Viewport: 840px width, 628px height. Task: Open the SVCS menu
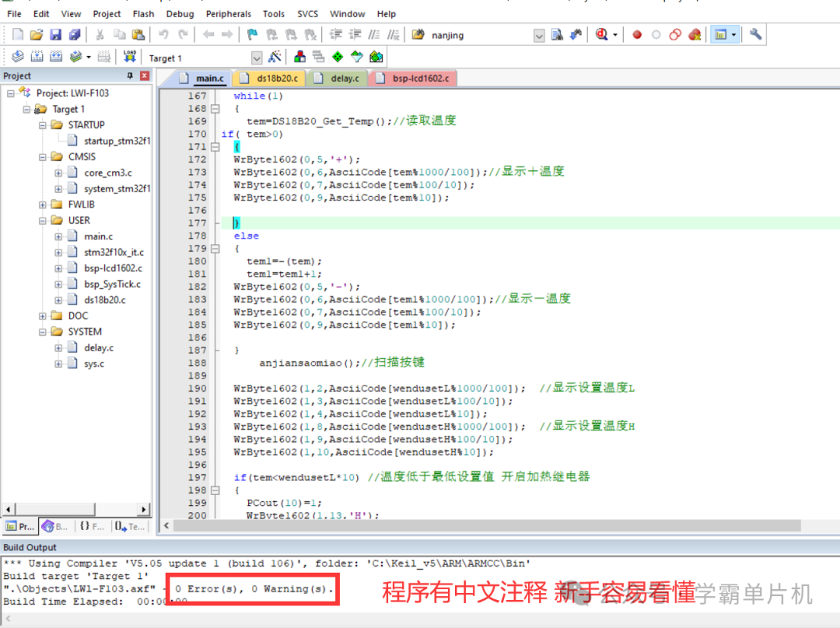pyautogui.click(x=307, y=14)
